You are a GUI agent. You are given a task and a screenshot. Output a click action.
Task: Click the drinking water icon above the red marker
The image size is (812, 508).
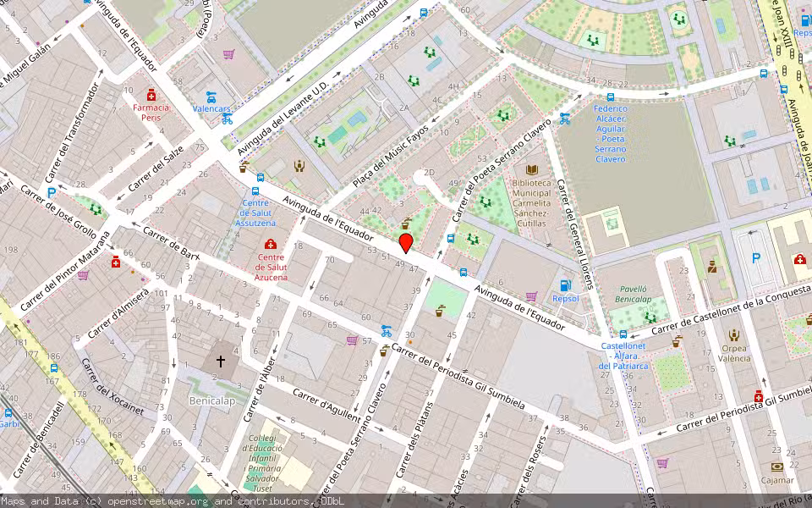pyautogui.click(x=406, y=224)
